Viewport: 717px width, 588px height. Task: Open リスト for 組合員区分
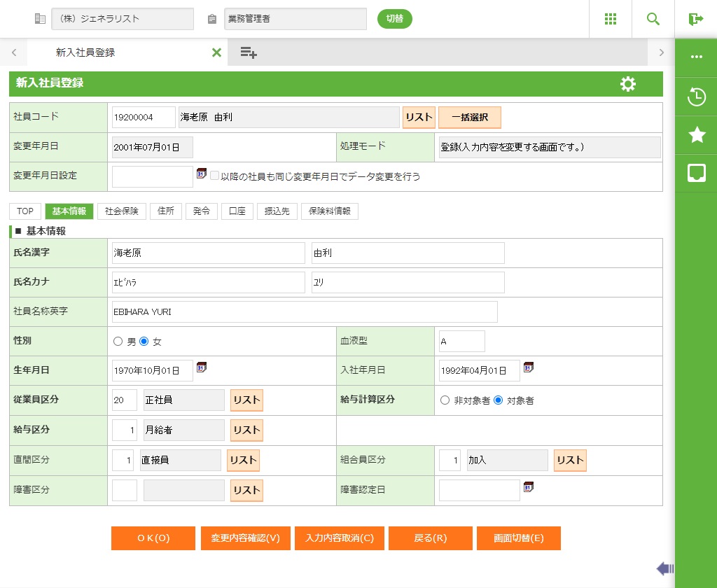pyautogui.click(x=570, y=460)
